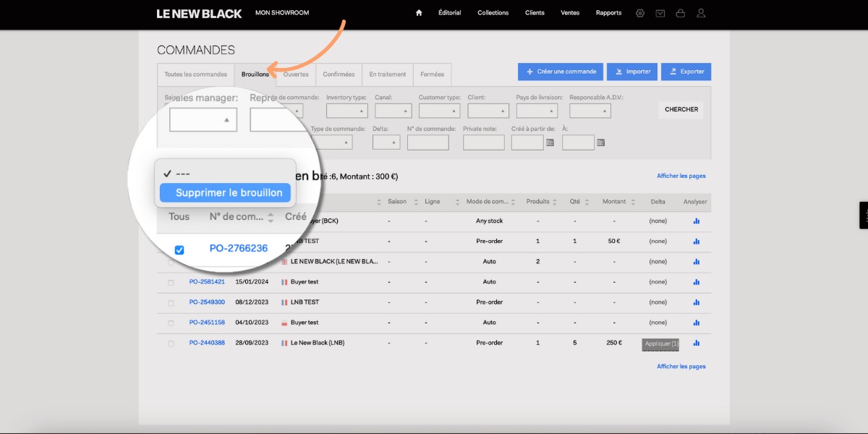
Task: Click analyze chart icon for Any stock row
Action: click(697, 221)
